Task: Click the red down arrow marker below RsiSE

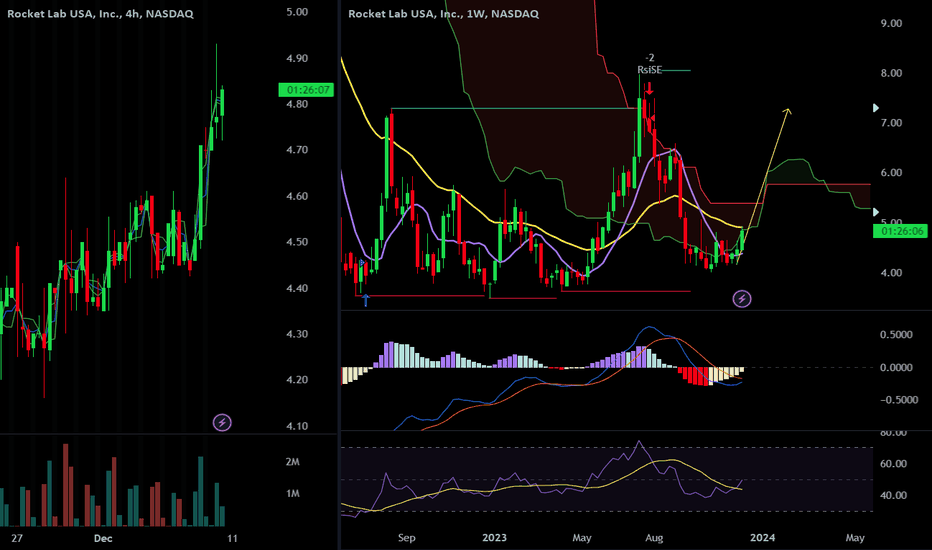Action: coord(650,89)
